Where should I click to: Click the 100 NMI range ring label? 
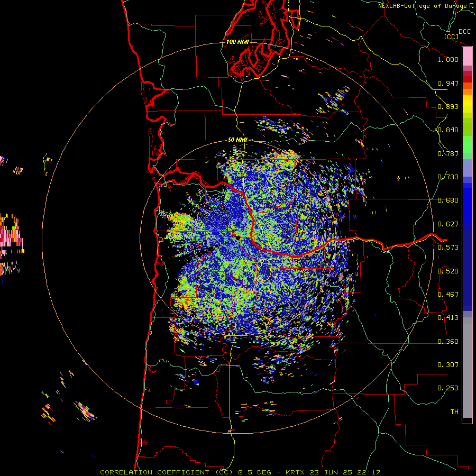tap(237, 42)
